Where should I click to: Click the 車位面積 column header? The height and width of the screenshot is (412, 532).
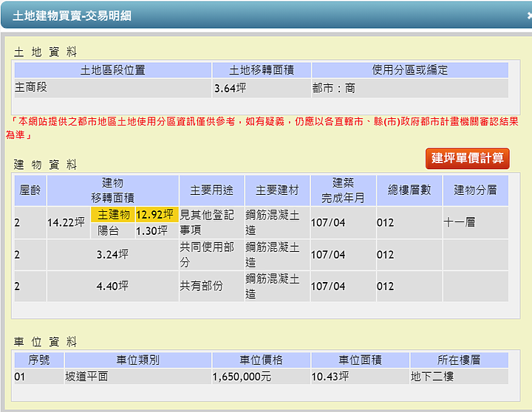(x=361, y=360)
